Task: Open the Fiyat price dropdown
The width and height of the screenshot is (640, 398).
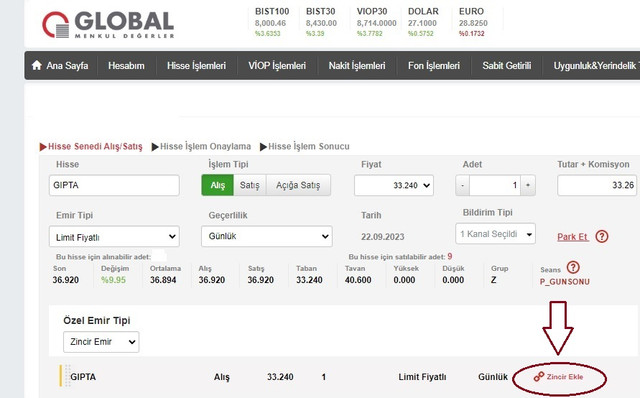Action: [x=394, y=185]
